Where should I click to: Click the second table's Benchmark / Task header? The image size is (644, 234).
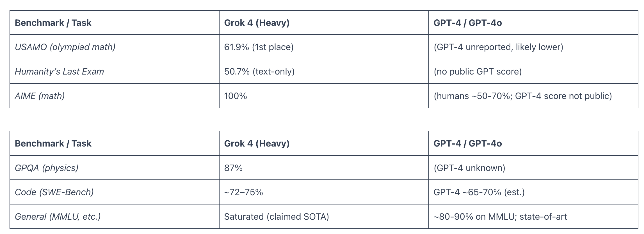tap(115, 143)
